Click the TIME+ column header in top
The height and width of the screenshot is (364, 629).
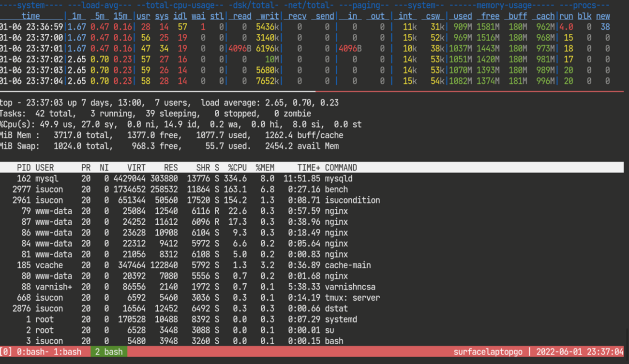coord(308,168)
